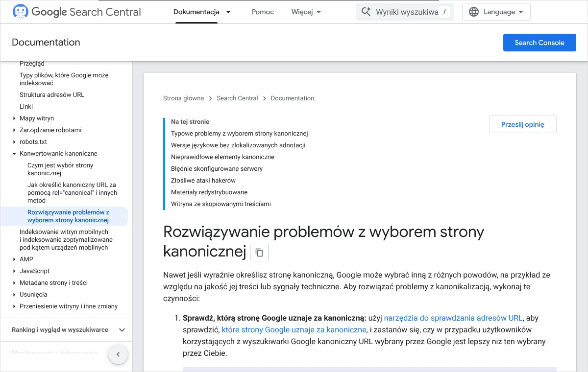
Task: Click the Google Search Central logo
Action: click(76, 12)
